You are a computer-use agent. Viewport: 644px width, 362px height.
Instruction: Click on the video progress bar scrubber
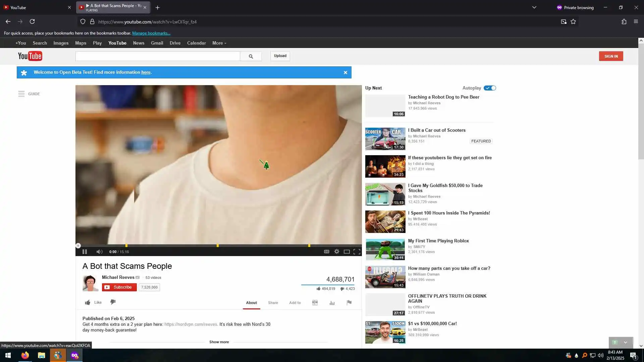click(78, 246)
